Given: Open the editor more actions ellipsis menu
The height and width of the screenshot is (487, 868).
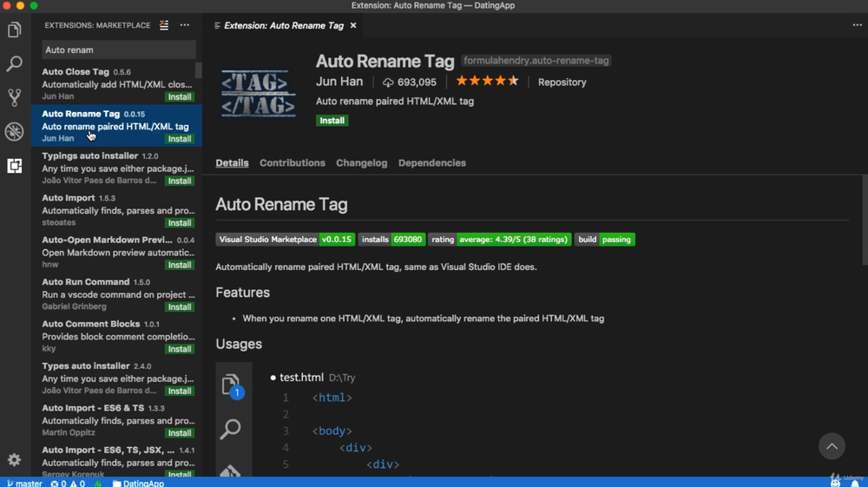Looking at the screenshot, I should 857,25.
